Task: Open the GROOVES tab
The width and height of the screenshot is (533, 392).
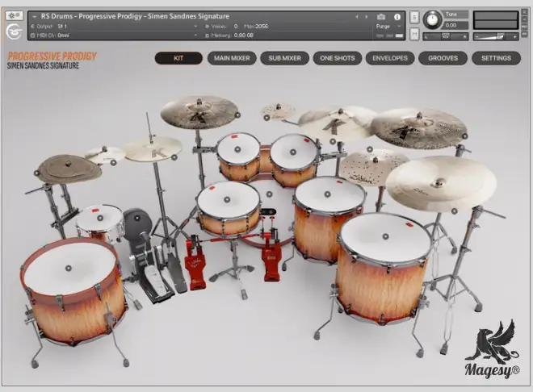Action: pyautogui.click(x=443, y=58)
